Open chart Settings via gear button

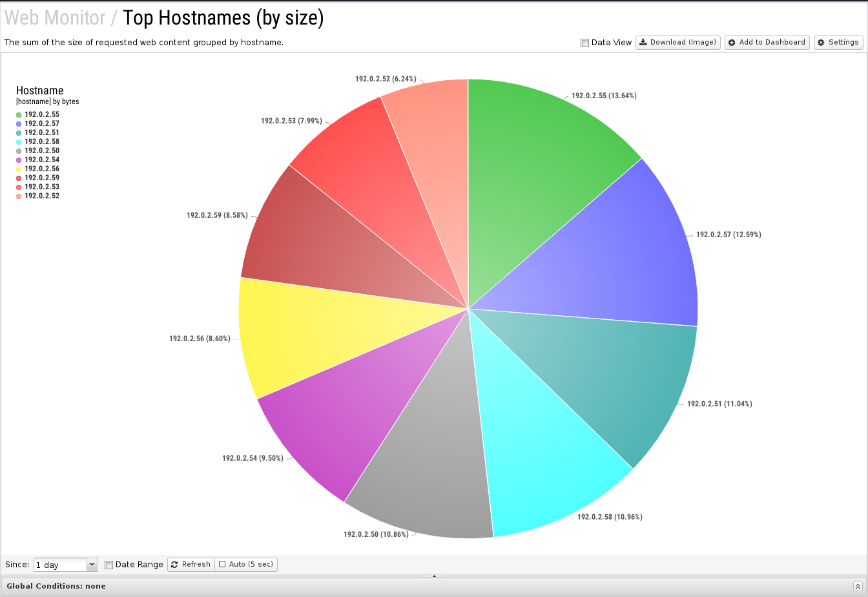pos(838,43)
